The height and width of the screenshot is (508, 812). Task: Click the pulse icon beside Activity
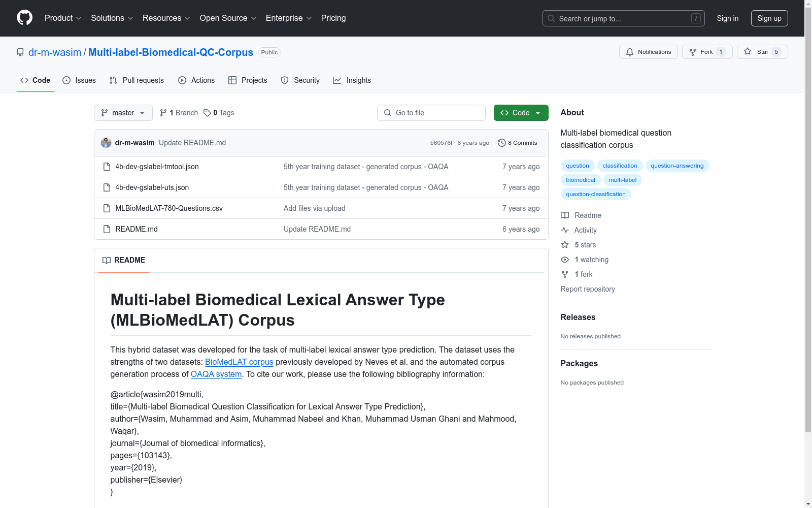pyautogui.click(x=565, y=230)
